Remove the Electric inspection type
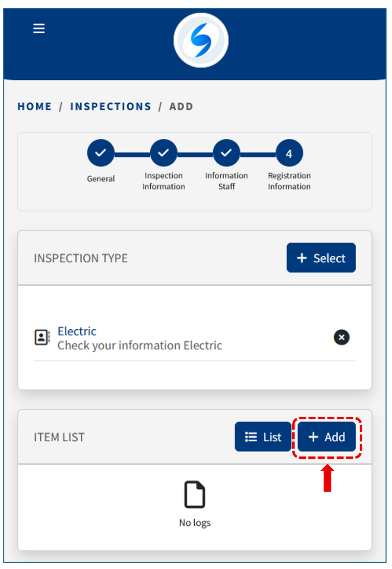 point(342,337)
